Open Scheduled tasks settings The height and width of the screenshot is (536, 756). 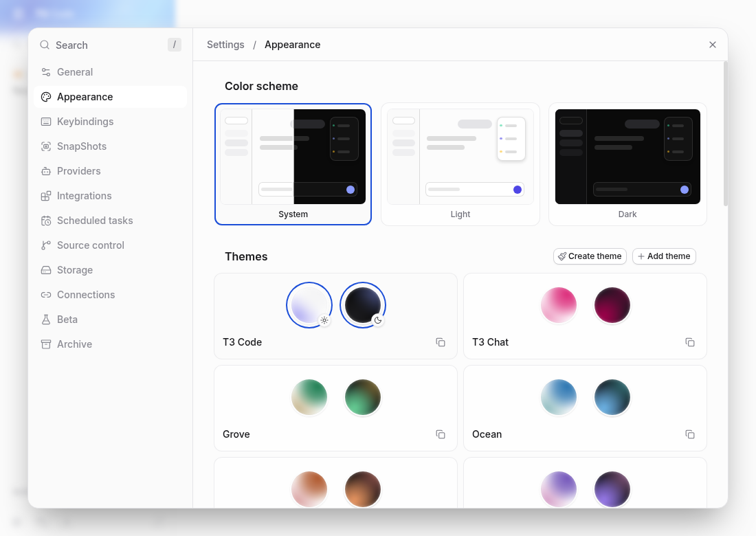(x=111, y=221)
